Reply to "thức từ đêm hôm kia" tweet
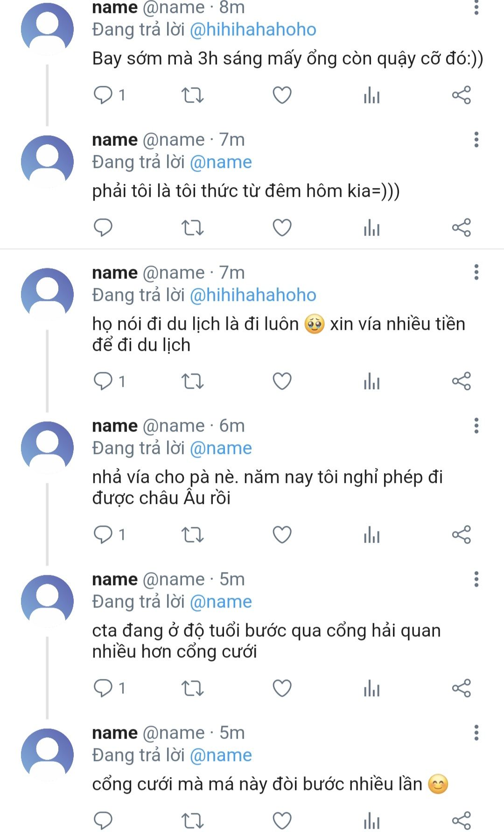The width and height of the screenshot is (504, 832). coord(103,228)
